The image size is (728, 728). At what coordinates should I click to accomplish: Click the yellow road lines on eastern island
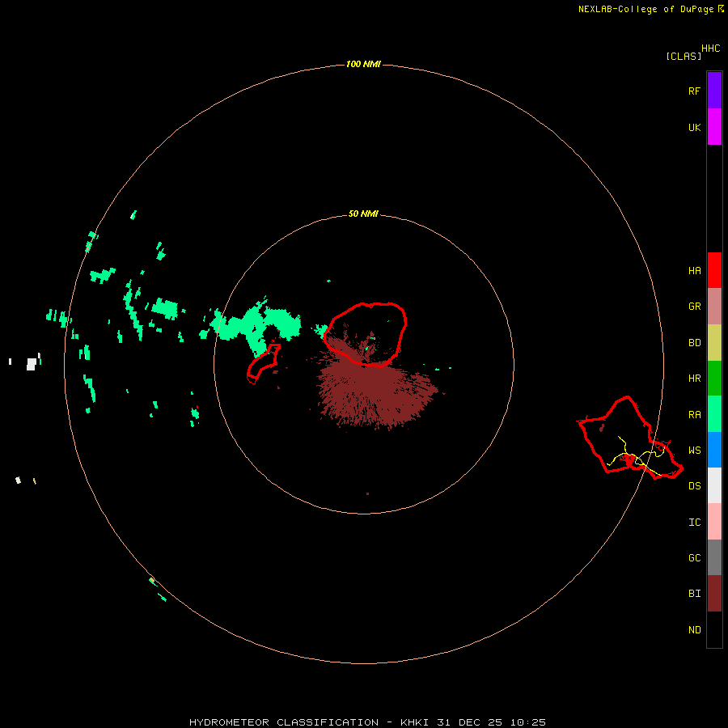click(x=636, y=456)
